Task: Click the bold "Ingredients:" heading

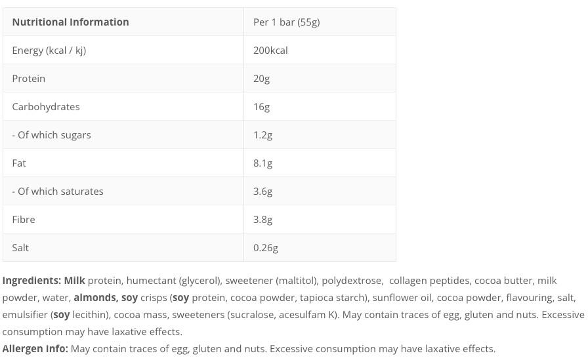Action: 31,280
